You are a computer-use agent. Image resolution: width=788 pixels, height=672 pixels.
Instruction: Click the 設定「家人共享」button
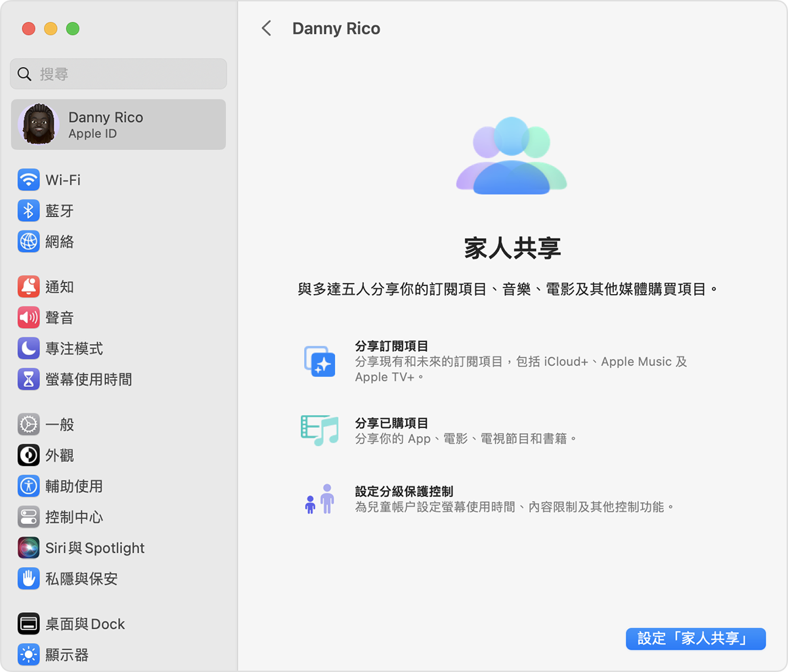[x=695, y=639]
